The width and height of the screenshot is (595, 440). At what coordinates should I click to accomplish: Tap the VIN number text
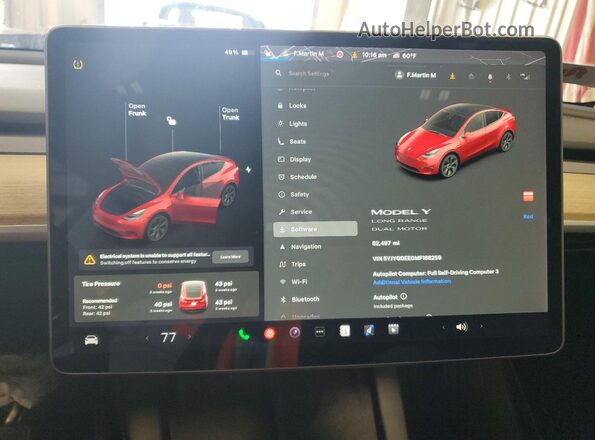[x=407, y=258]
